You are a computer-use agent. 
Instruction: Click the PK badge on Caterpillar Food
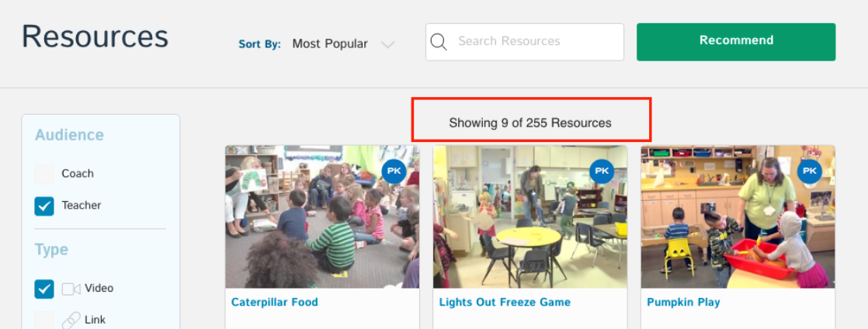pyautogui.click(x=394, y=171)
